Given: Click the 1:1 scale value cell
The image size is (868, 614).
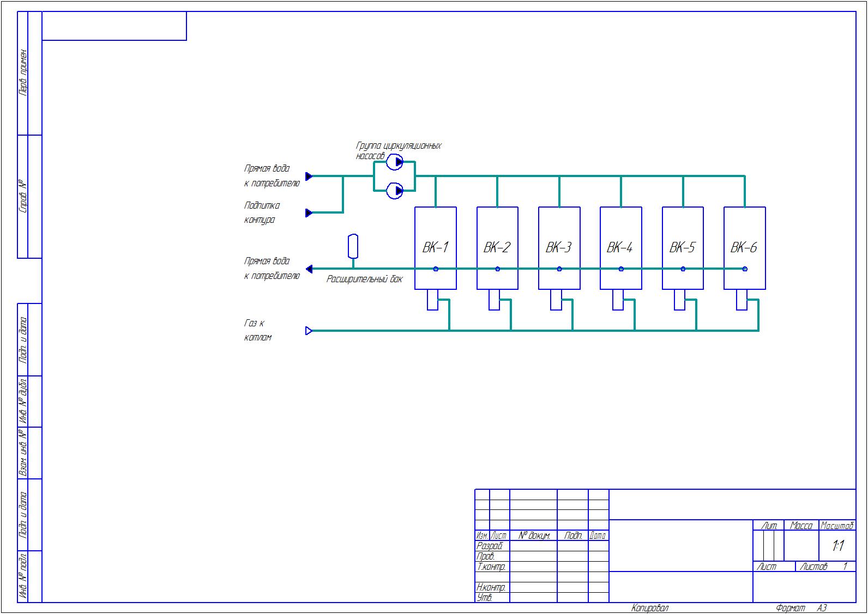Looking at the screenshot, I should click(x=837, y=545).
